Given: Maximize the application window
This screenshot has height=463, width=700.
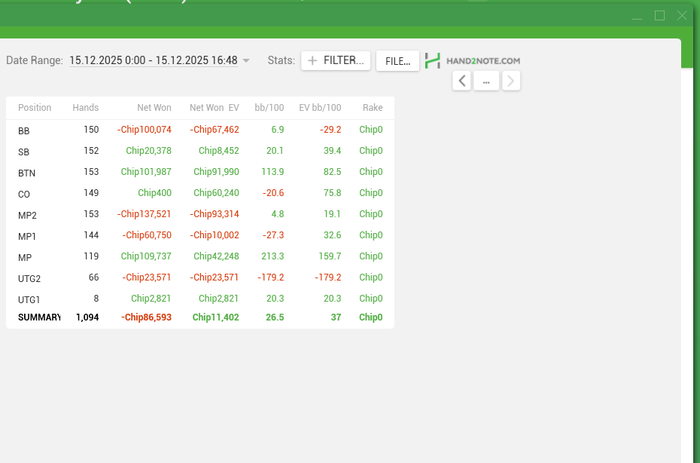Looking at the screenshot, I should [660, 16].
